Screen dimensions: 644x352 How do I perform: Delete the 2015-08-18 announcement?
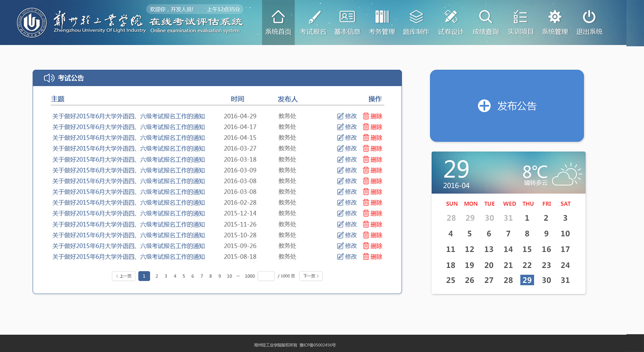point(373,256)
